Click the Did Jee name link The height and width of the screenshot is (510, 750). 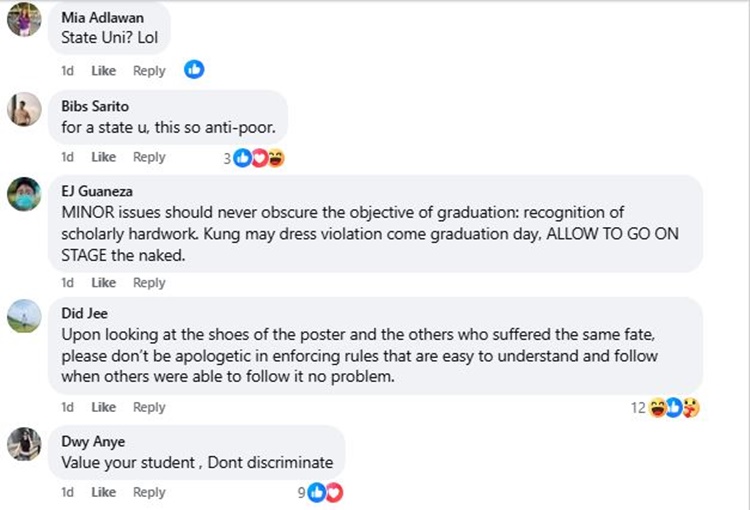tap(84, 313)
